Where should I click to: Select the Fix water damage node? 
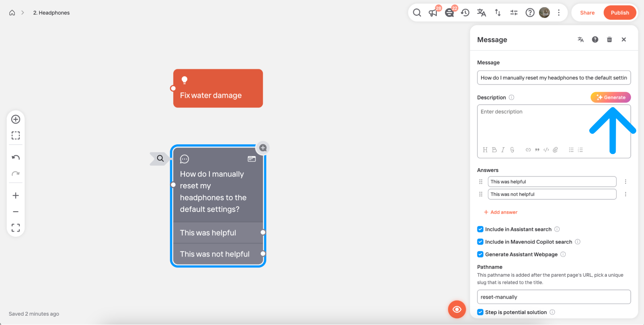pyautogui.click(x=218, y=88)
